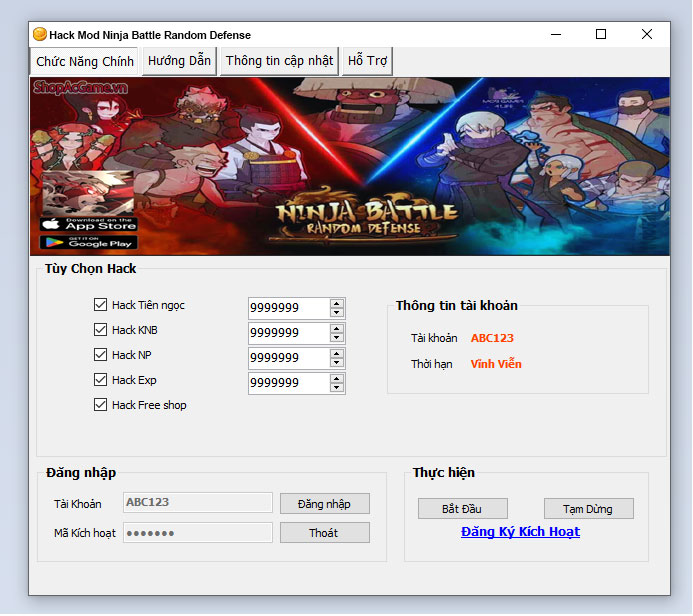The width and height of the screenshot is (693, 616).
Task: Click the Đăng nhập button
Action: click(x=325, y=504)
